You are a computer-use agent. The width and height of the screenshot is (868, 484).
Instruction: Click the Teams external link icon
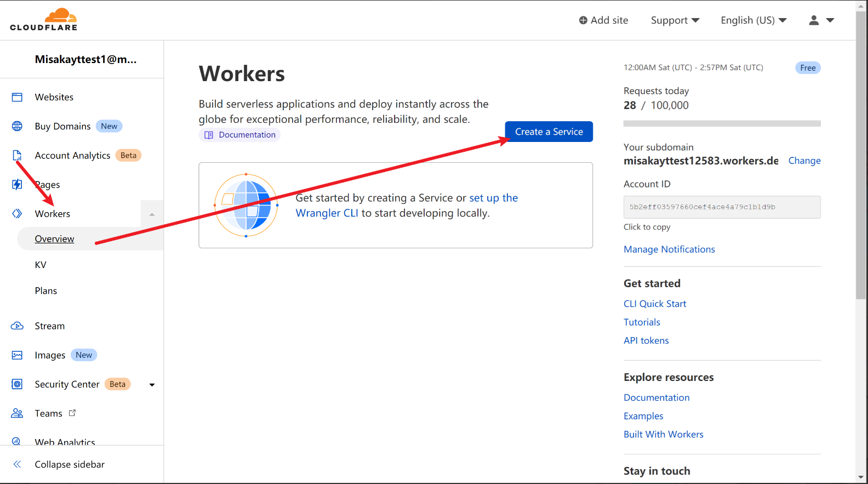72,413
